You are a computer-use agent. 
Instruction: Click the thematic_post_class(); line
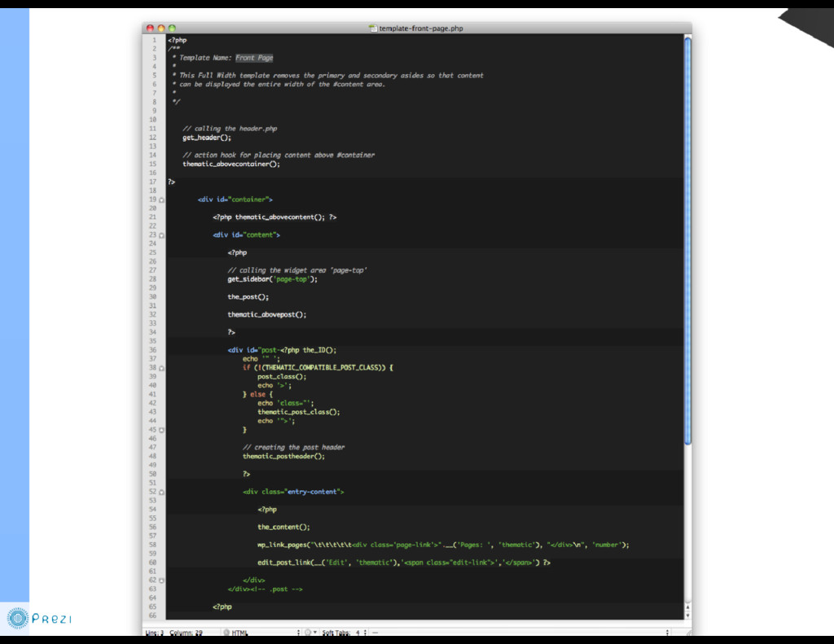point(299,412)
